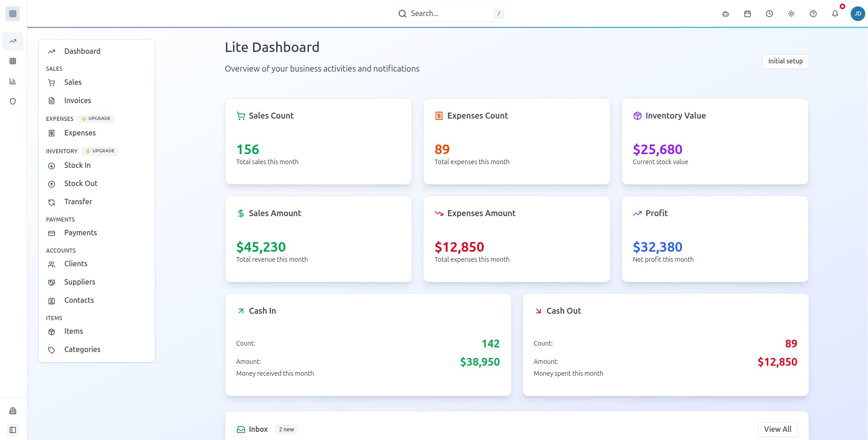Open the printer icon at the bottom left
The image size is (868, 440).
12,411
